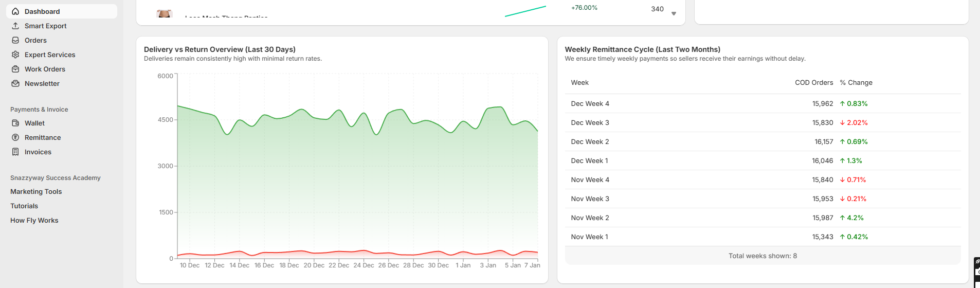Click the Payments & Invoice section heading

(39, 110)
